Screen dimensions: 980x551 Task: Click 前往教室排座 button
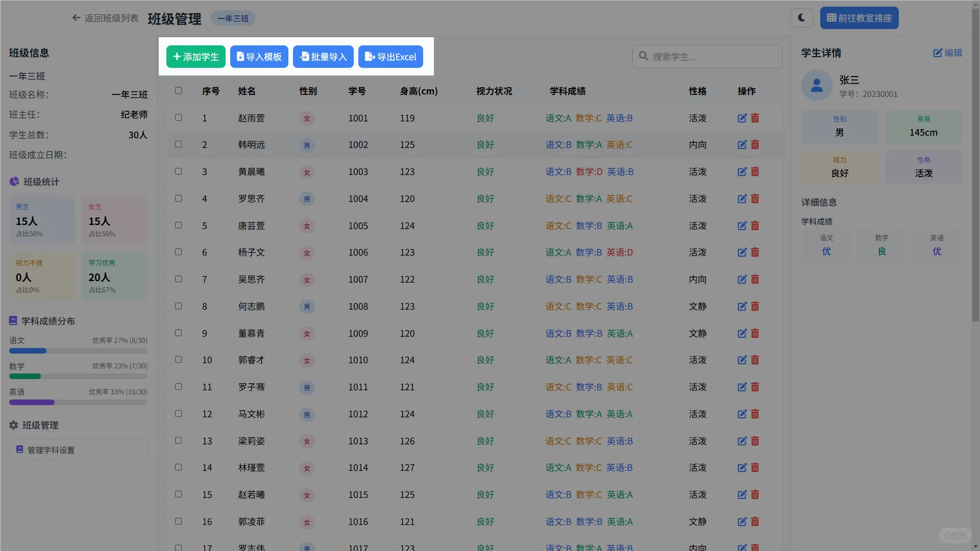(x=859, y=18)
